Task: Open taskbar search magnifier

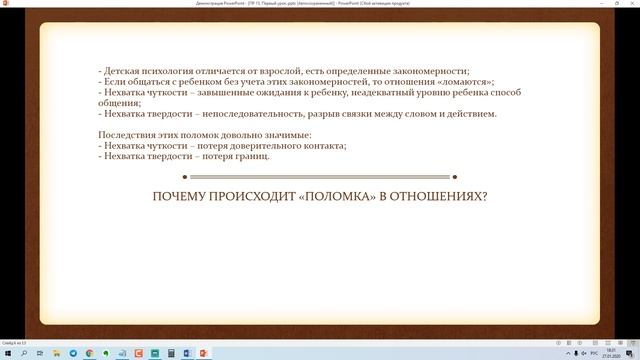Action: tap(24, 353)
